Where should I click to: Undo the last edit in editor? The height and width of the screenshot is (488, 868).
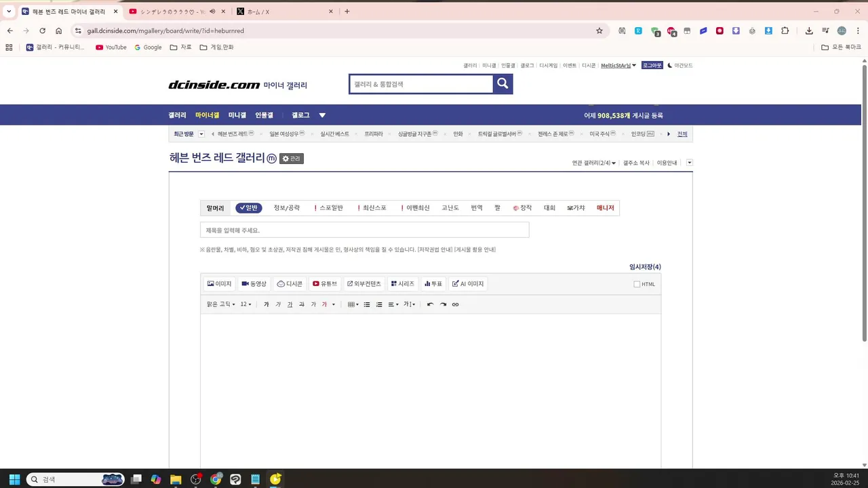(430, 304)
